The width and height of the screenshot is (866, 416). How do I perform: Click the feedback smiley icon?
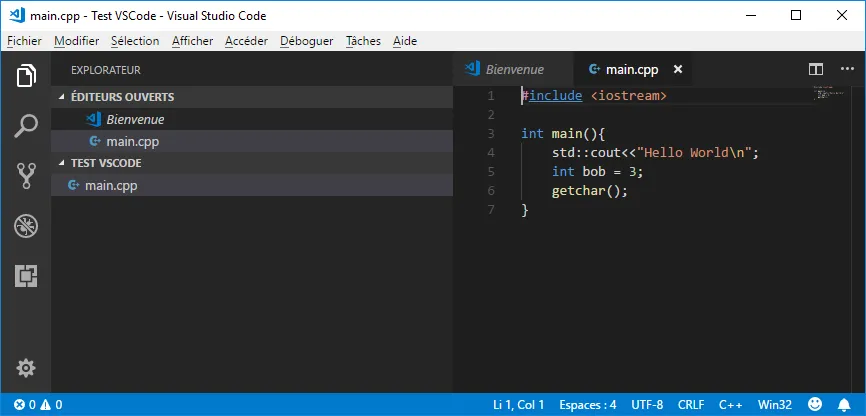[815, 404]
